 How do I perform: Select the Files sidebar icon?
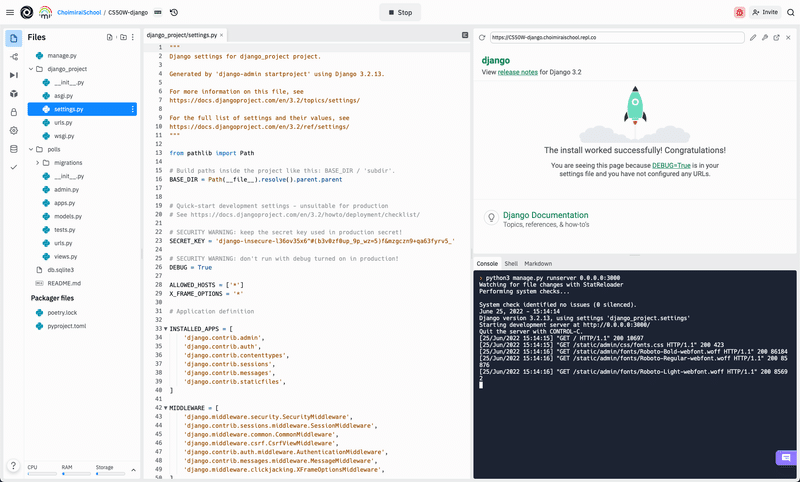(x=14, y=38)
